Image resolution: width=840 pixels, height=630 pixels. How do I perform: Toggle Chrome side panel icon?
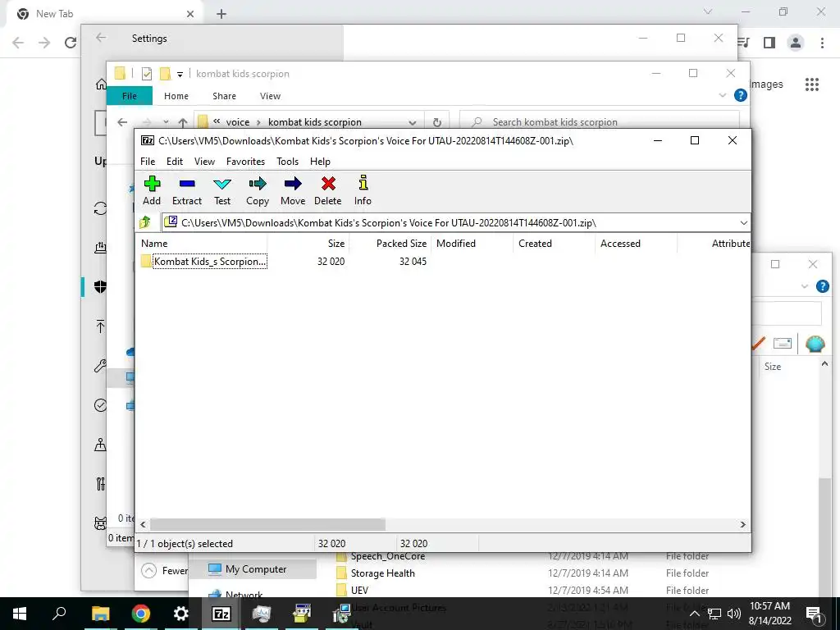point(769,43)
